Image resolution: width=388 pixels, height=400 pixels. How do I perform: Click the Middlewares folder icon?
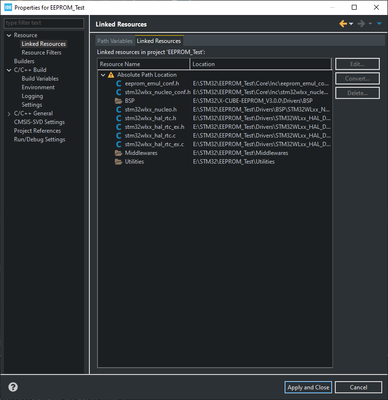pyautogui.click(x=118, y=153)
